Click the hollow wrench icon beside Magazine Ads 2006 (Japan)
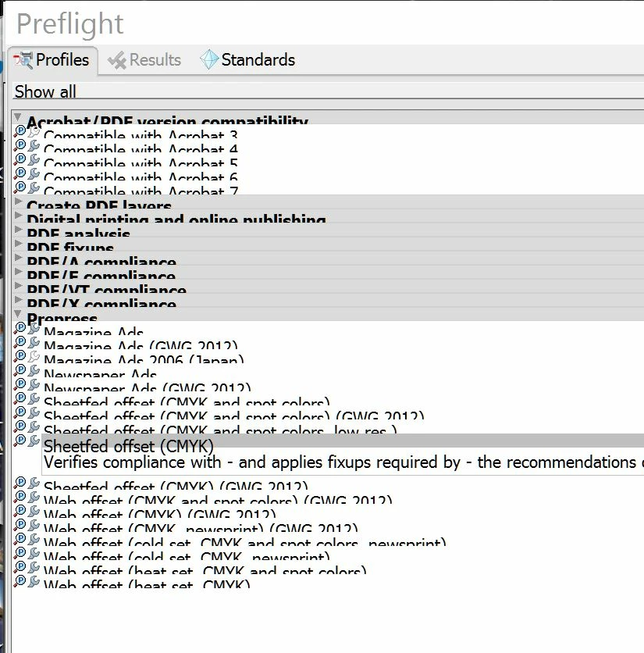644x653 pixels. 34,356
